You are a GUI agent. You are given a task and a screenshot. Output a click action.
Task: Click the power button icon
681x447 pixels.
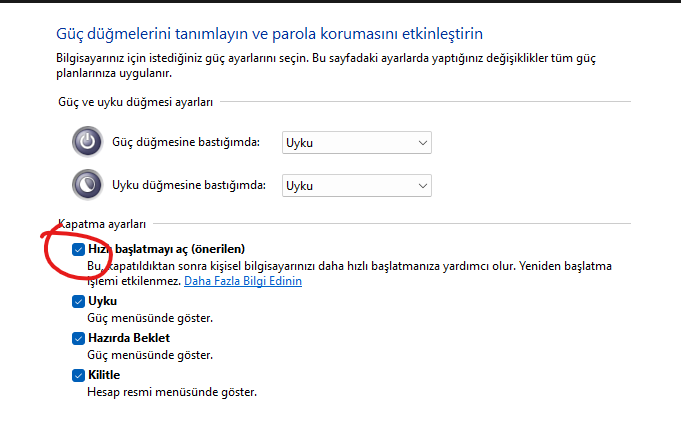point(87,142)
